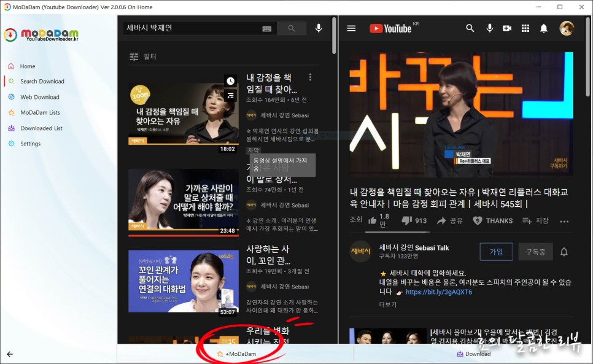
Task: Click the YouTube notifications bell icon
Action: [545, 28]
